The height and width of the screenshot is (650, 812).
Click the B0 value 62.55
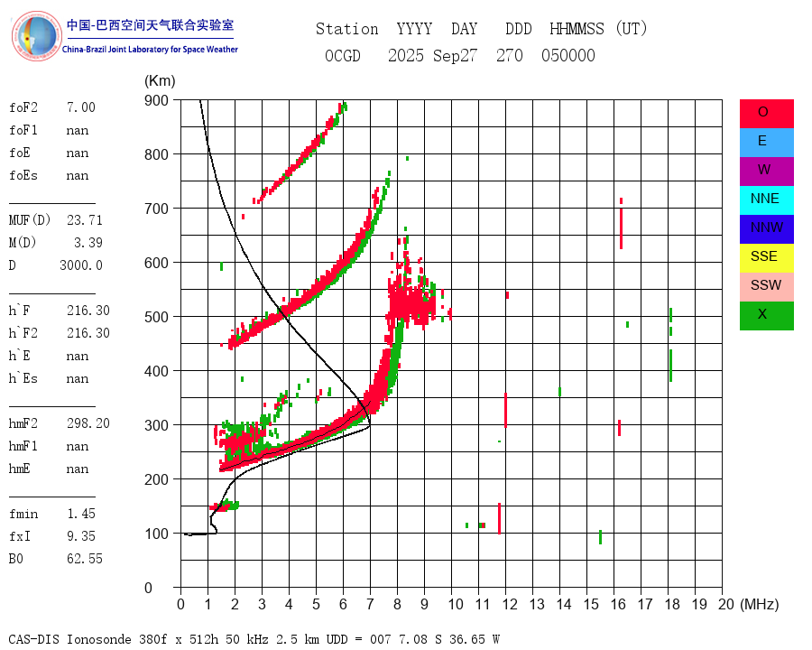pyautogui.click(x=85, y=559)
